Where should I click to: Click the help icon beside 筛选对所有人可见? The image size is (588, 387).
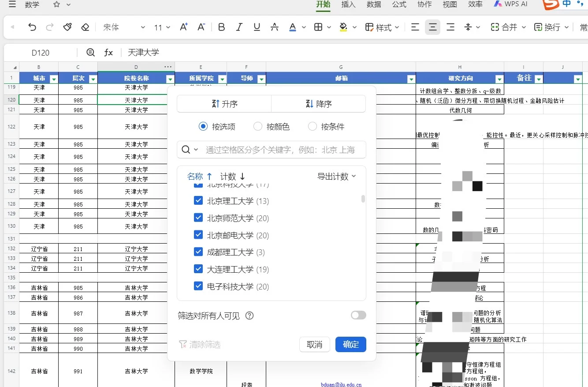pyautogui.click(x=249, y=316)
